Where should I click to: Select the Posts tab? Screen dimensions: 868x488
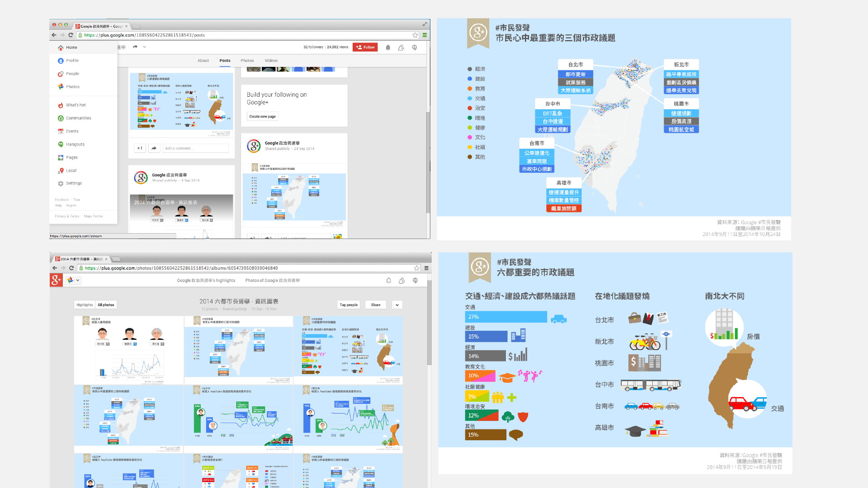pos(225,61)
